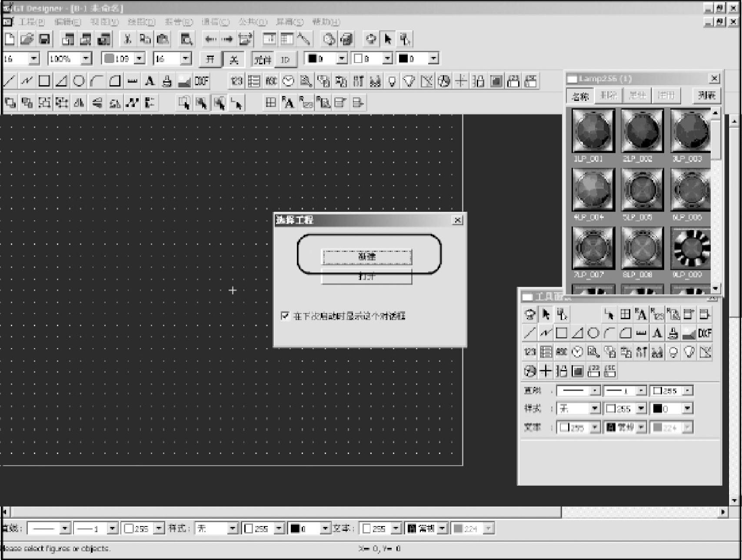The height and width of the screenshot is (560, 742).
Task: Select numeric display '123' tool in tool panel
Action: [529, 351]
